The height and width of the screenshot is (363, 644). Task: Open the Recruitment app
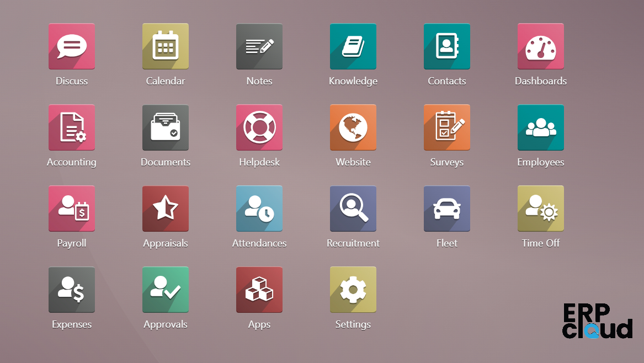tap(353, 209)
